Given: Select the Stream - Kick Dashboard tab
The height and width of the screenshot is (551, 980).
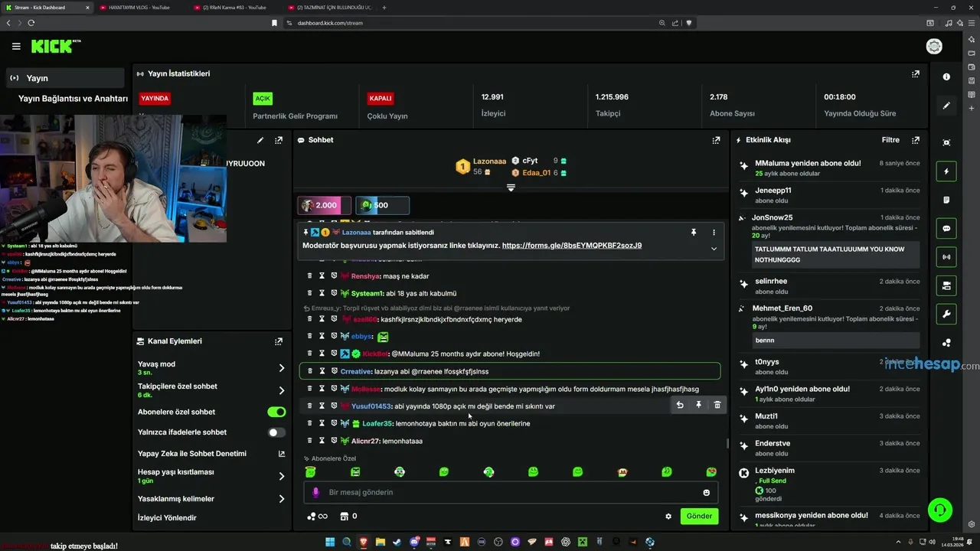Looking at the screenshot, I should 46,8.
